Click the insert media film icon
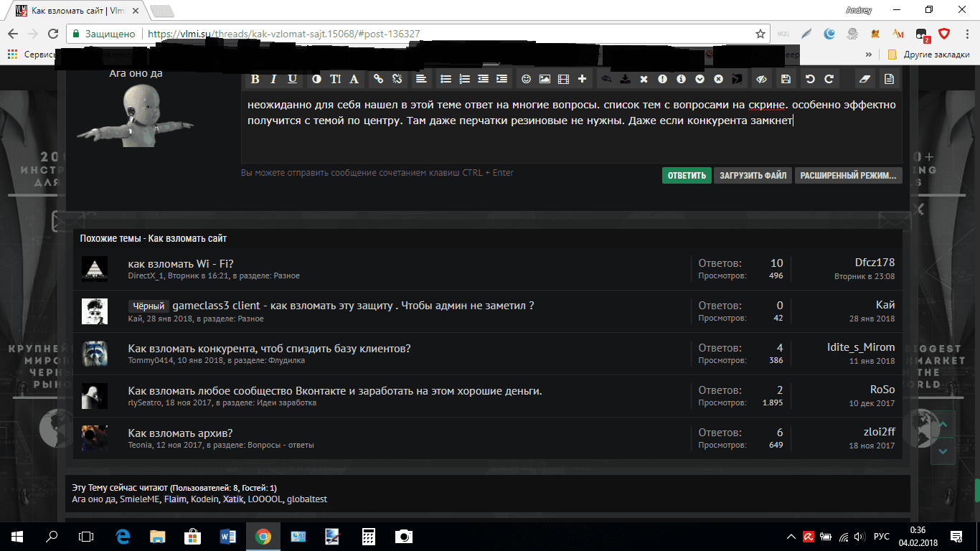980x551 pixels. [x=563, y=79]
